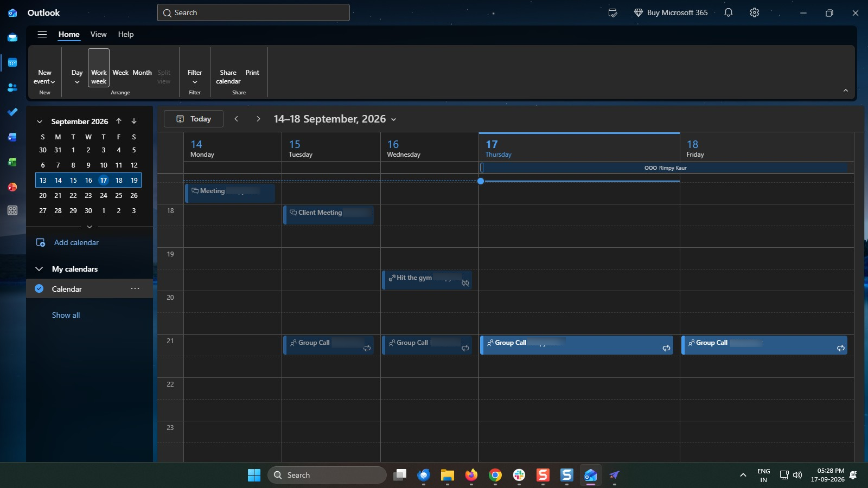Open My Day panel icon

(x=613, y=12)
